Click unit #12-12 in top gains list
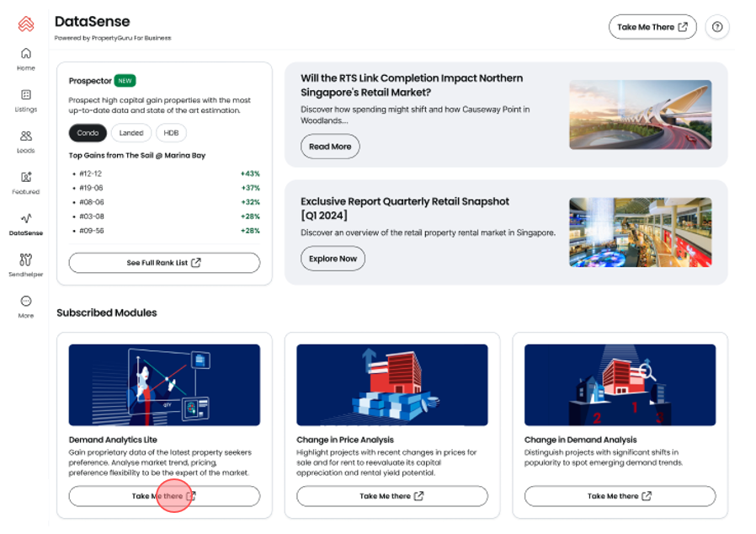The image size is (756, 534). point(91,174)
